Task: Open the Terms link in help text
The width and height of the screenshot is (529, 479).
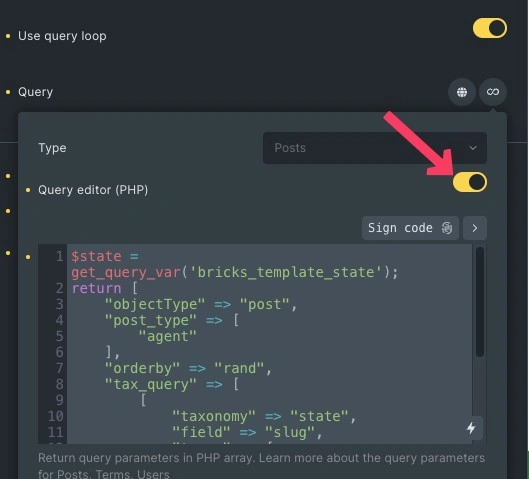Action: [112, 474]
